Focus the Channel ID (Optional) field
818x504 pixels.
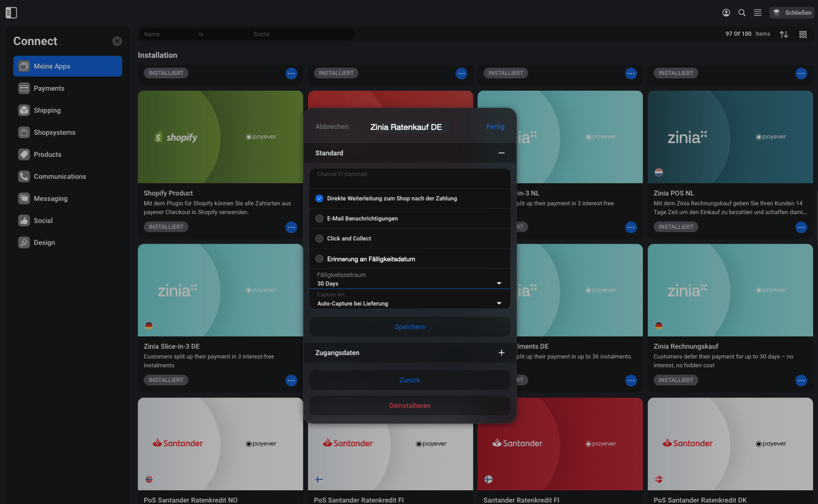[x=410, y=178]
